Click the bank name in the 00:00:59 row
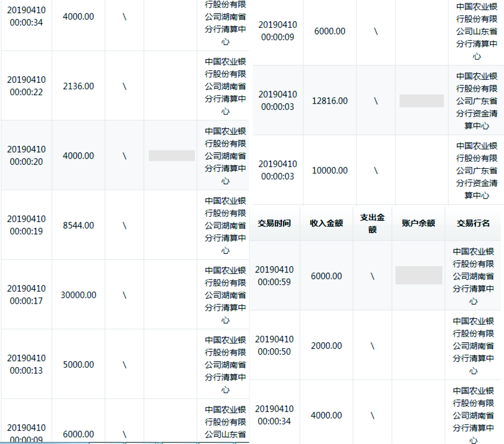Image resolution: width=504 pixels, height=444 pixels. [x=473, y=276]
